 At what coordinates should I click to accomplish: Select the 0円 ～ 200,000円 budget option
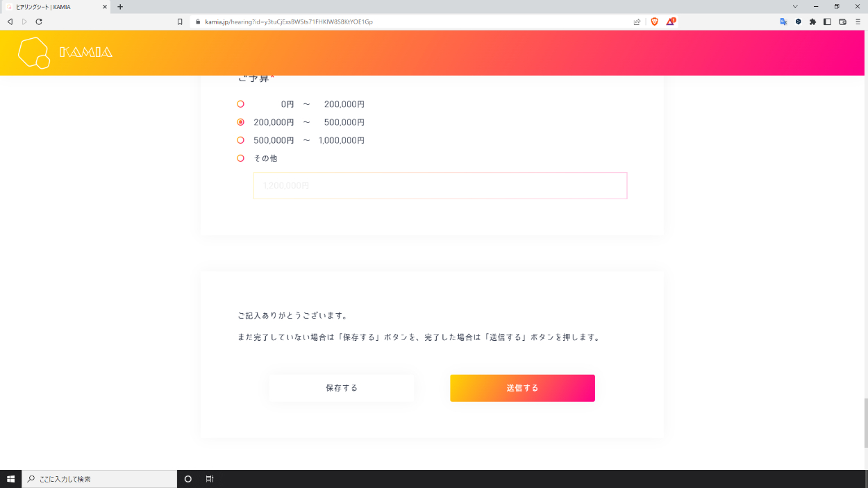(241, 104)
